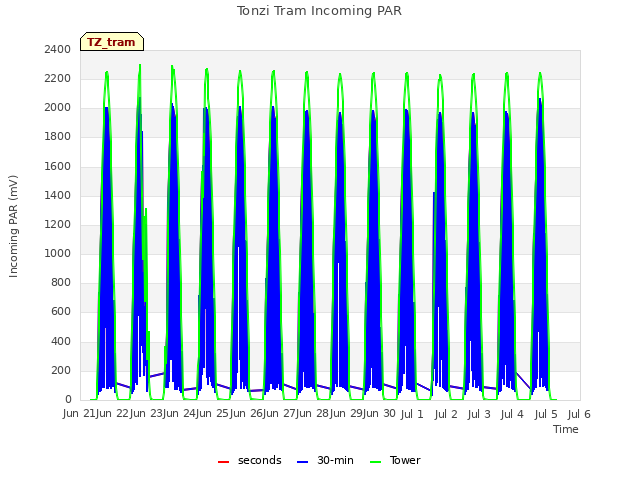
Task: Click the blue 30-min peak on Jul 5
Action: click(540, 99)
